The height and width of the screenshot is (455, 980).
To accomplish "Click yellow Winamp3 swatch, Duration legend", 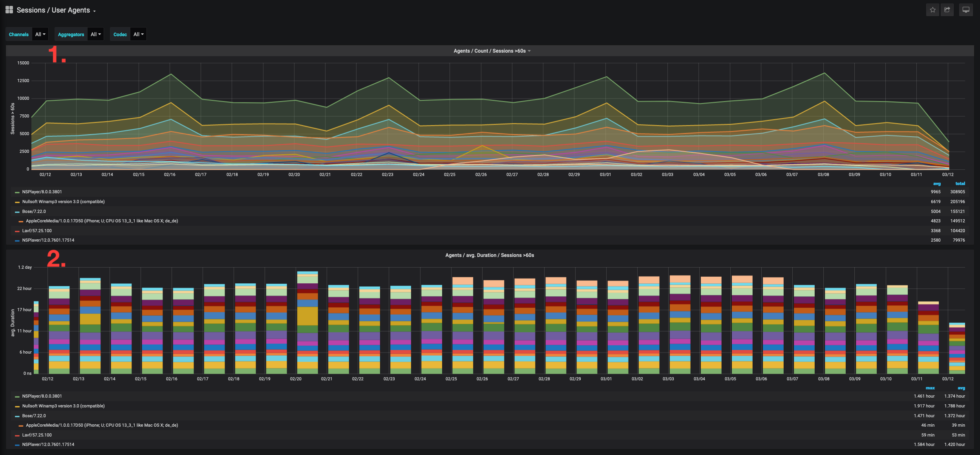I will point(17,407).
